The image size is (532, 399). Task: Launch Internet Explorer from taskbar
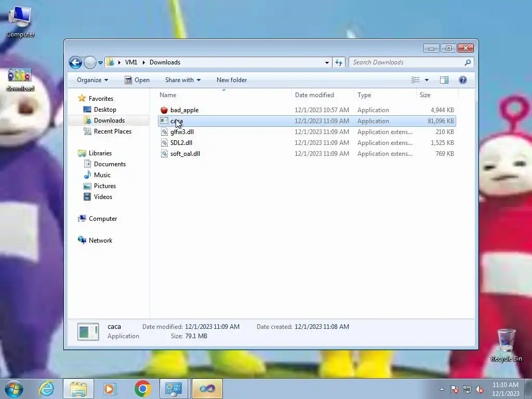point(46,389)
